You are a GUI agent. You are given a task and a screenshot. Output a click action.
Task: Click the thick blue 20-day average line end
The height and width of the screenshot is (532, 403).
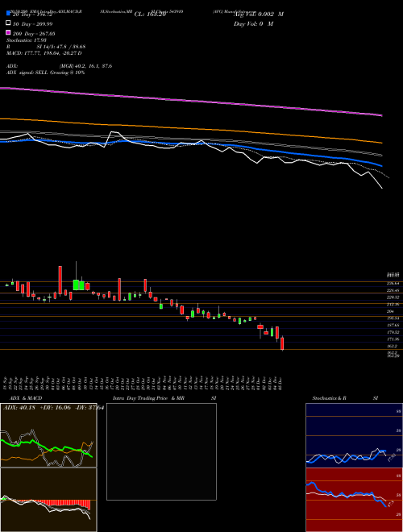(x=381, y=166)
